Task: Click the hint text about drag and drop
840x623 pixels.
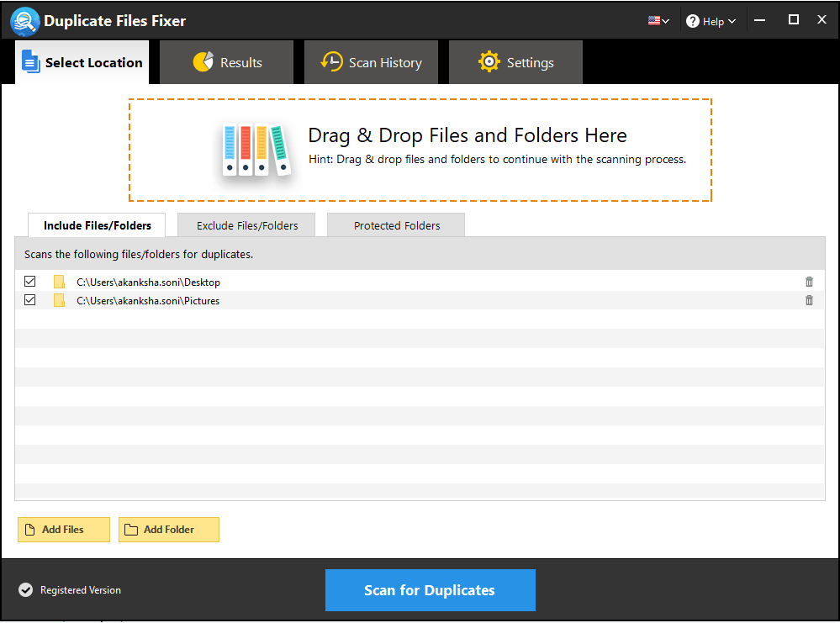Action: (x=497, y=160)
